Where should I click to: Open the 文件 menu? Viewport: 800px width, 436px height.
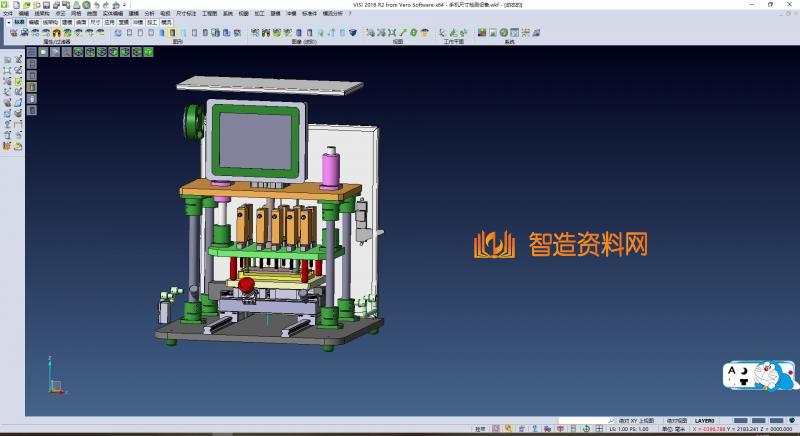point(7,13)
